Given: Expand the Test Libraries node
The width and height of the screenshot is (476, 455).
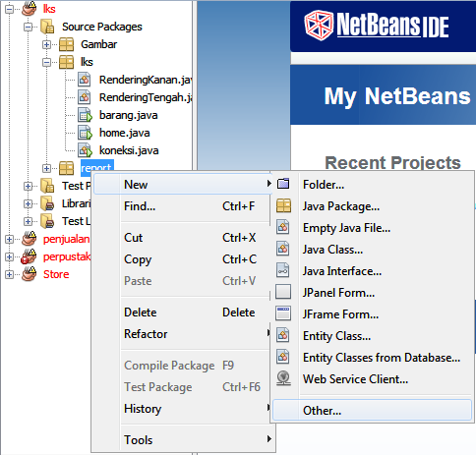Looking at the screenshot, I should click(29, 221).
